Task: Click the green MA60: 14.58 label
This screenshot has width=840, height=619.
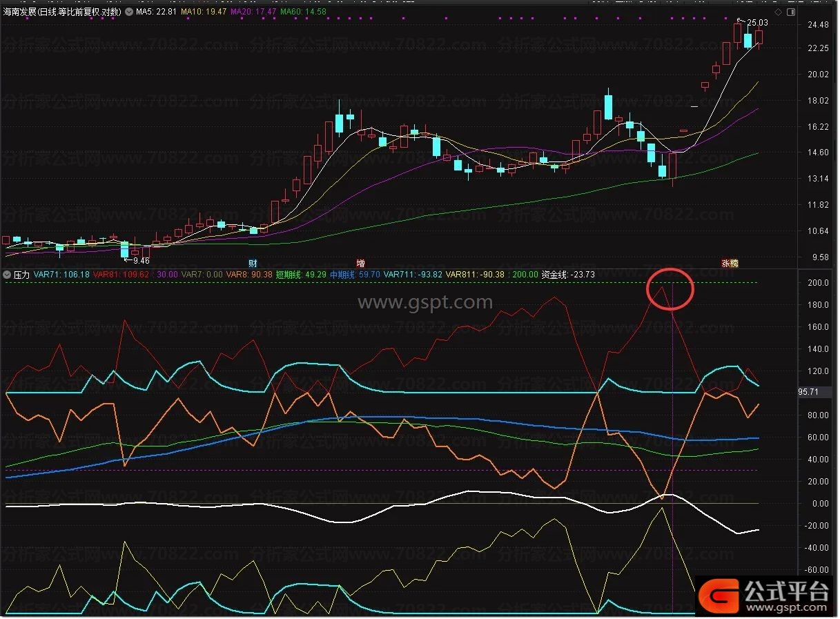Action: (x=303, y=12)
